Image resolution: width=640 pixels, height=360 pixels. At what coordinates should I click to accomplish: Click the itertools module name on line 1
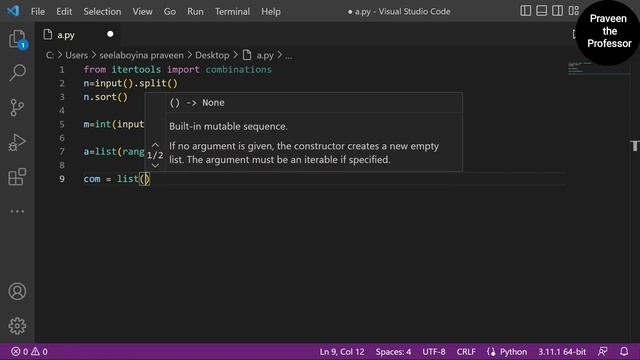tap(136, 69)
